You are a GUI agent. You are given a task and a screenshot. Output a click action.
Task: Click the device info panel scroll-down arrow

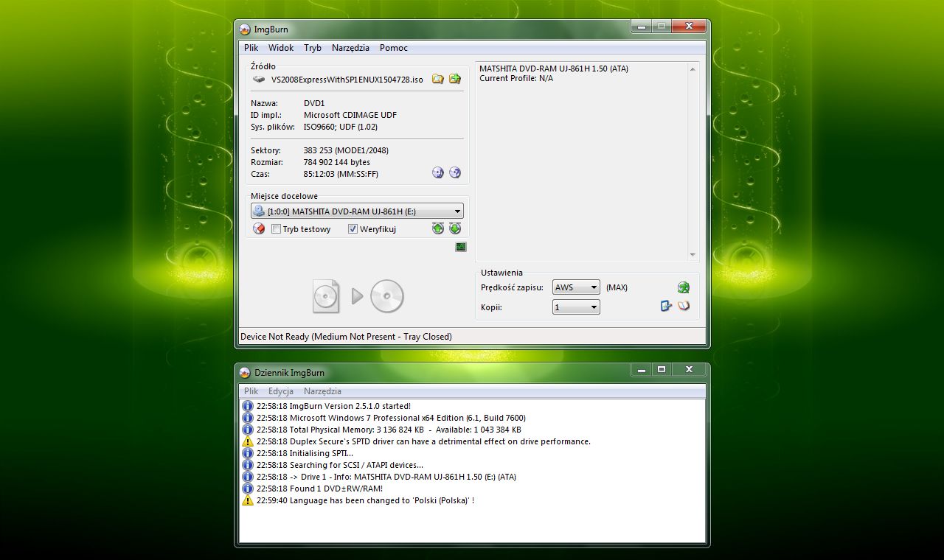pyautogui.click(x=692, y=255)
